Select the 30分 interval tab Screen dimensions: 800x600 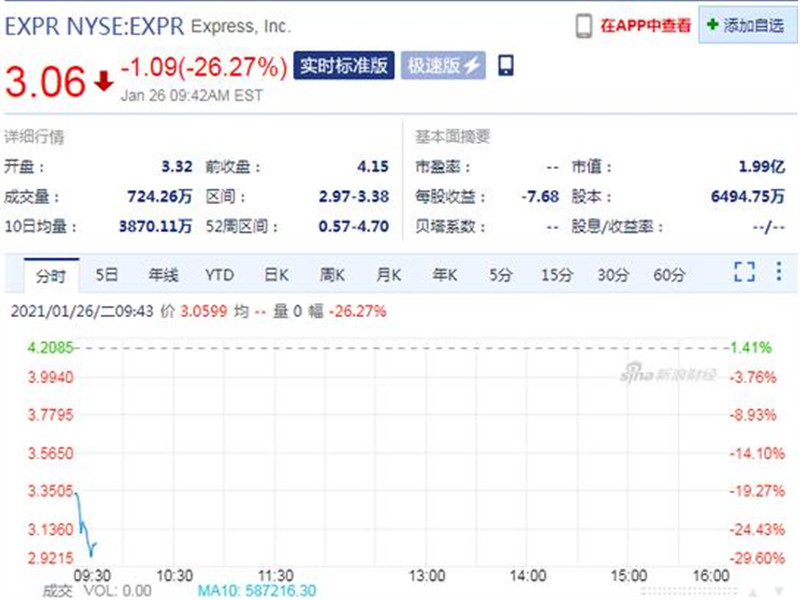pyautogui.click(x=613, y=275)
